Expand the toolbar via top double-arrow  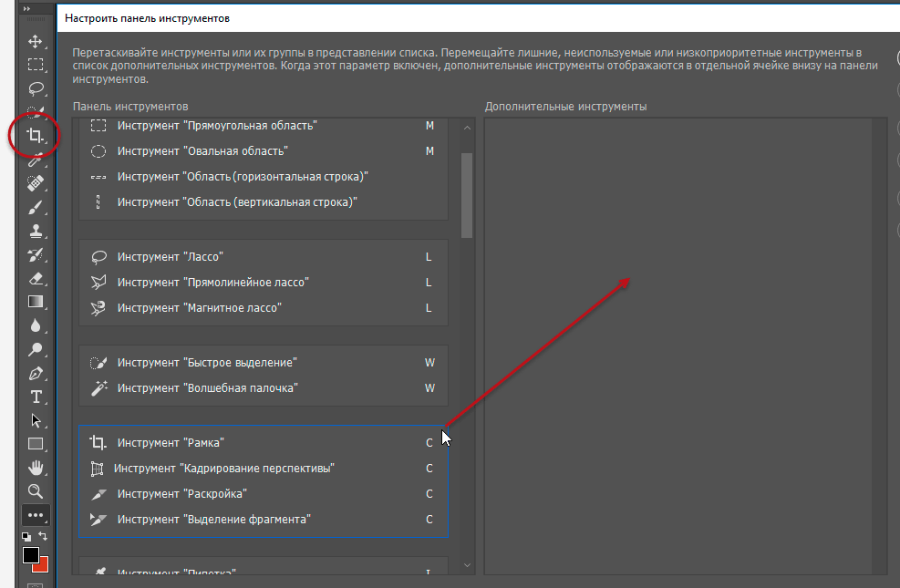pyautogui.click(x=27, y=8)
